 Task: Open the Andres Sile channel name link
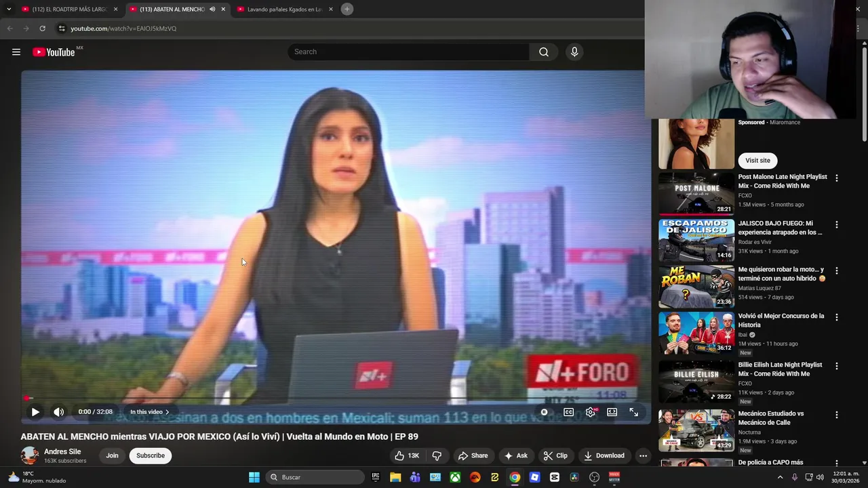click(x=62, y=451)
